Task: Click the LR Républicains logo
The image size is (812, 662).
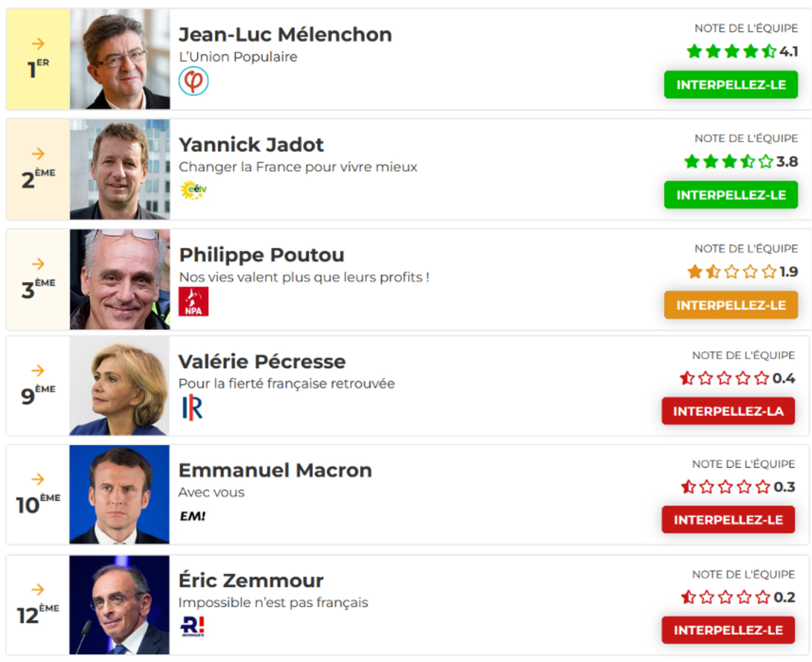Action: click(x=193, y=407)
